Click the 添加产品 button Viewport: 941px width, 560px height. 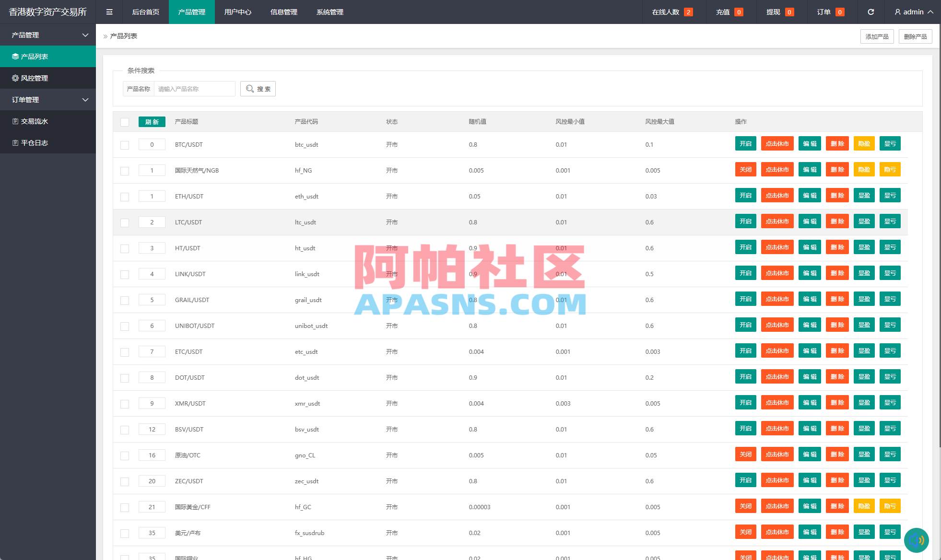(x=877, y=36)
